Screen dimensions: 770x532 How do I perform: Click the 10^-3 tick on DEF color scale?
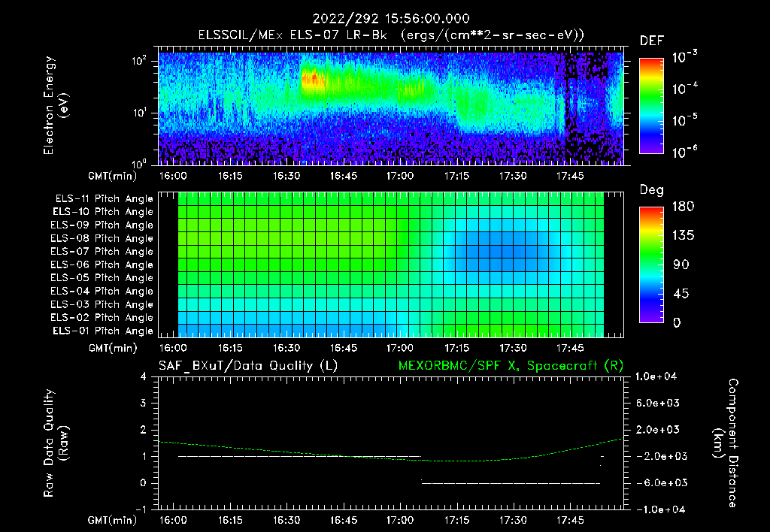684,57
